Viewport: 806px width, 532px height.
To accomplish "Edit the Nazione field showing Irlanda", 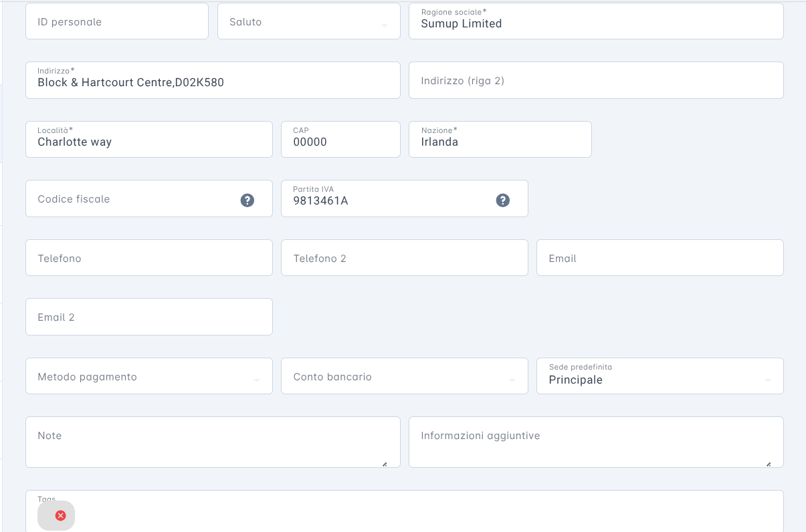I will (x=500, y=139).
